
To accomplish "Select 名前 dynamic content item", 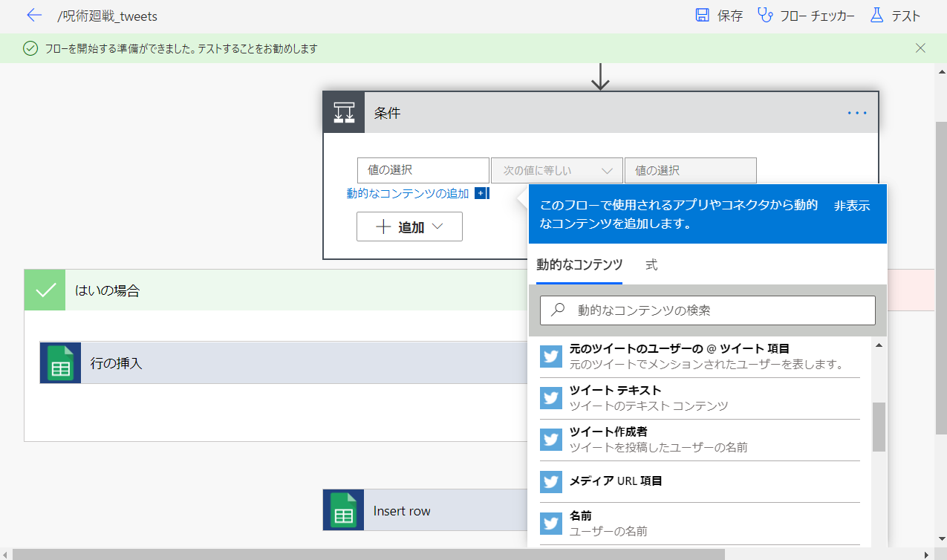I will tap(700, 524).
